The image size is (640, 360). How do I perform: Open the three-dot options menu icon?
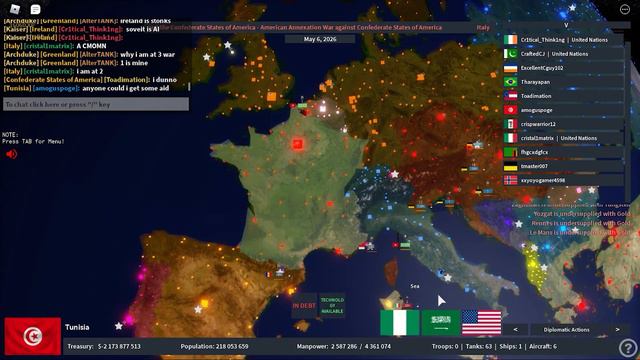point(624,9)
